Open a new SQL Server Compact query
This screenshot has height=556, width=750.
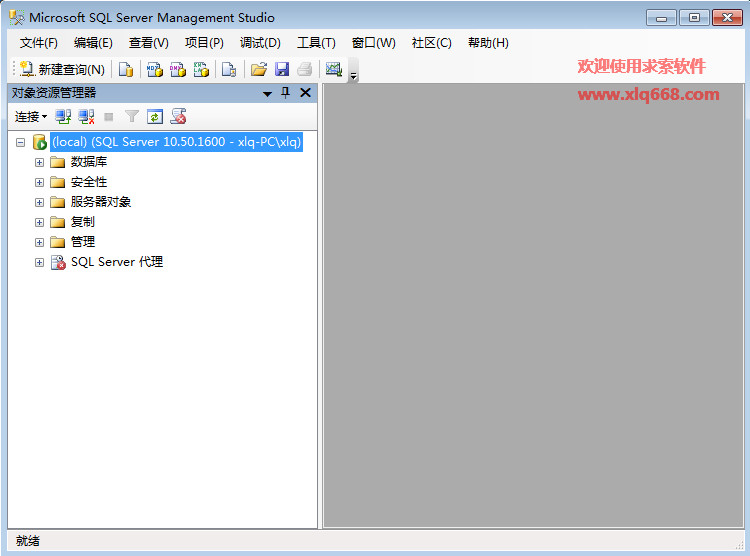(229, 69)
